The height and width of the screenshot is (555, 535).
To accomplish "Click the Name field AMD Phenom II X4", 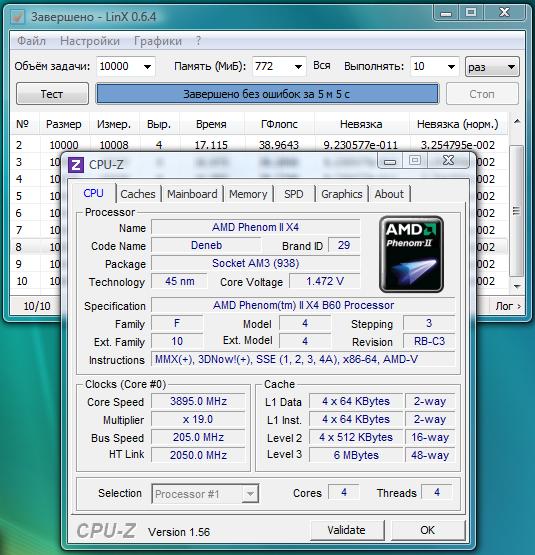I will 256,227.
